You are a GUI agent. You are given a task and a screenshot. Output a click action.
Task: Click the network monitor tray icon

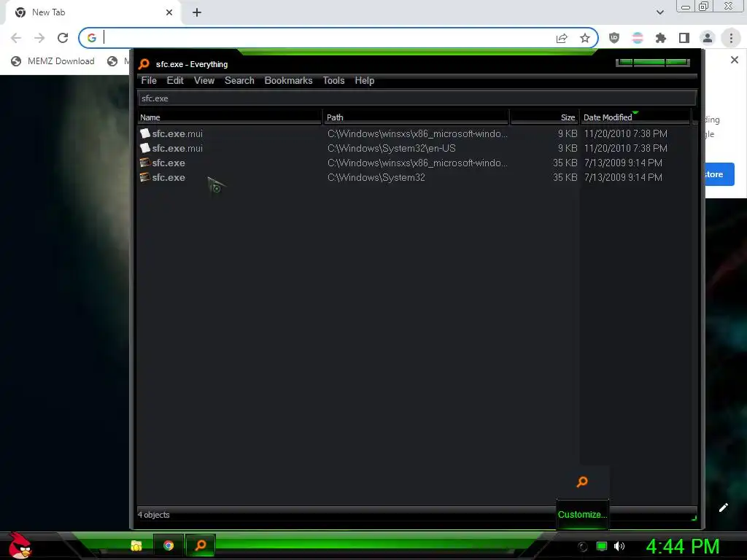click(602, 546)
